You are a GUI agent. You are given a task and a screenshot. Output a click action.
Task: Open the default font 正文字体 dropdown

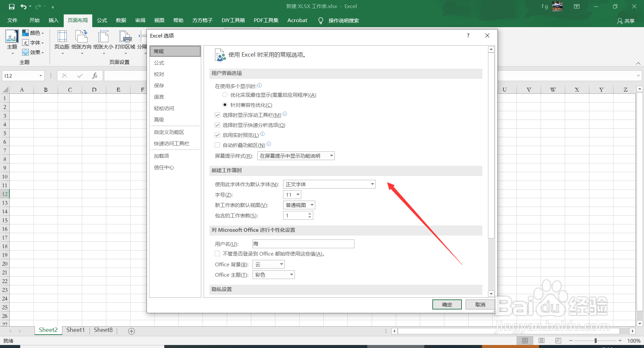pyautogui.click(x=329, y=184)
